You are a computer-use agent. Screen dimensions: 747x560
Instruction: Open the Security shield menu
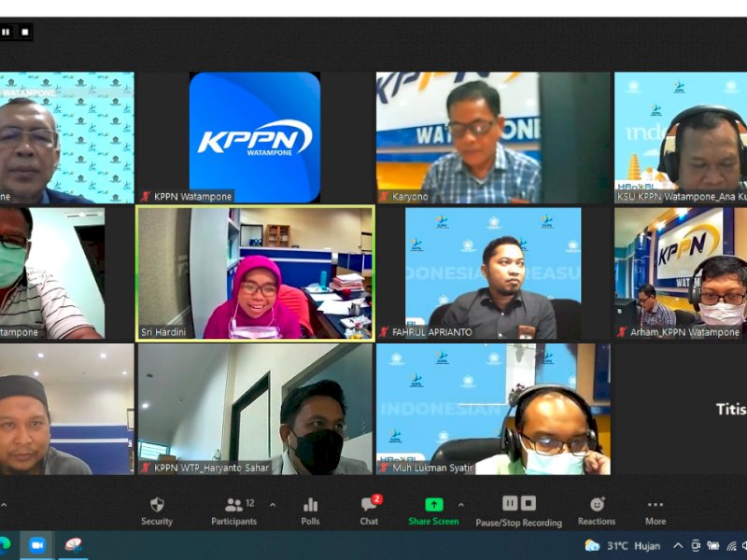[157, 511]
